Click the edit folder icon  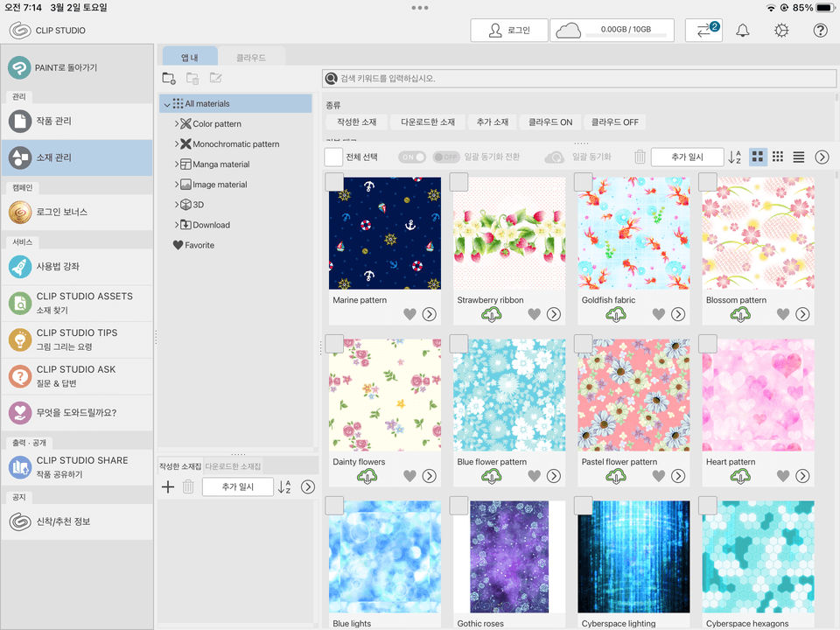coord(214,79)
